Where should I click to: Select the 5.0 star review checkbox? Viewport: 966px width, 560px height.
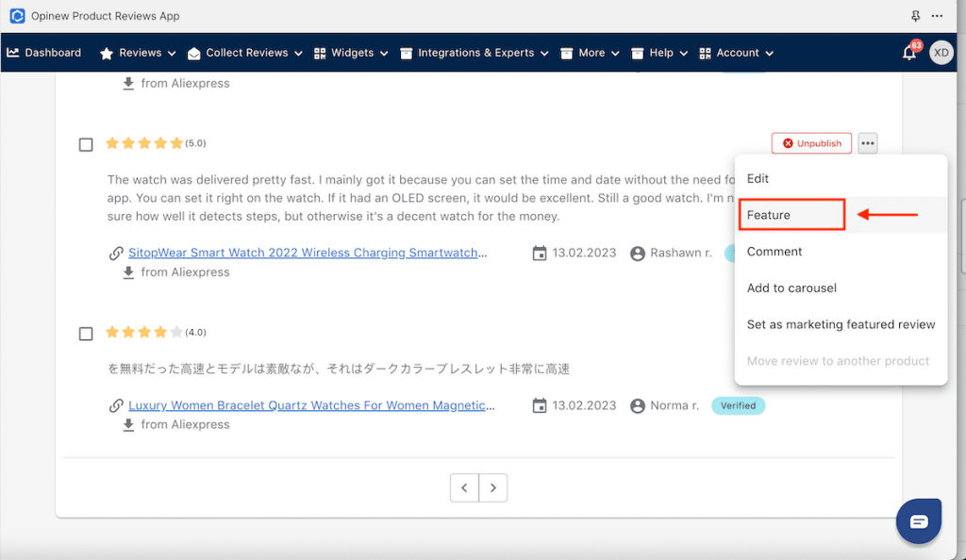coord(86,144)
